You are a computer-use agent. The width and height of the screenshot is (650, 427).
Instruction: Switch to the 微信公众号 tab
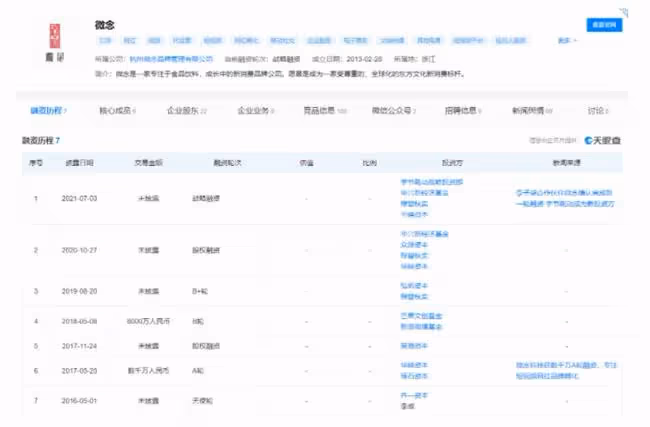[x=394, y=110]
